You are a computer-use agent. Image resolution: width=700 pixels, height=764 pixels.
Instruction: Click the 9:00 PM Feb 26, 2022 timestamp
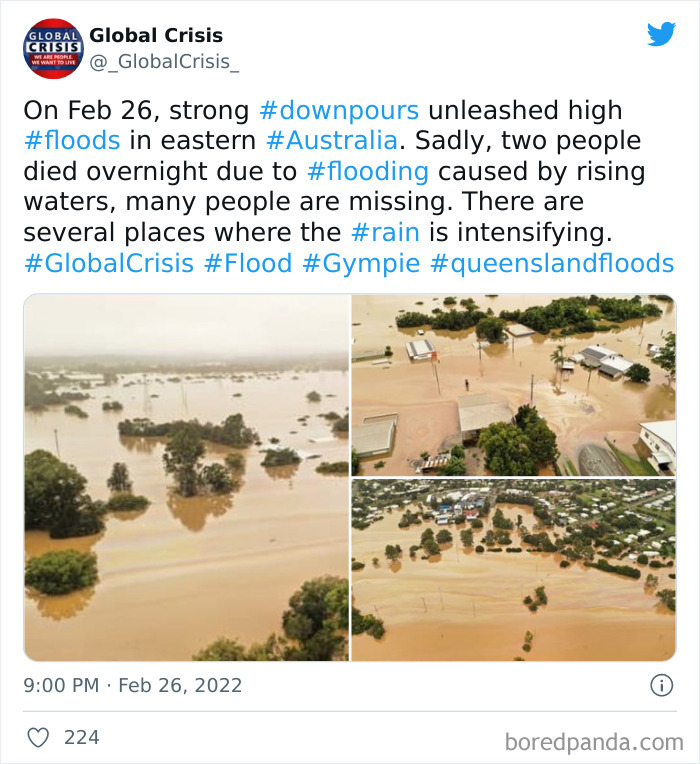[x=133, y=686]
